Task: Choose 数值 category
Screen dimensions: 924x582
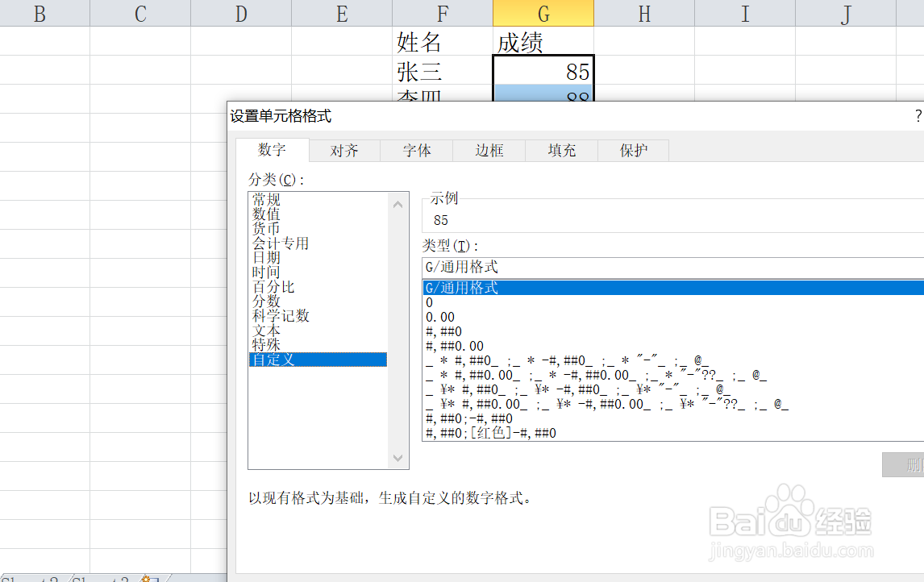Action: pos(266,214)
